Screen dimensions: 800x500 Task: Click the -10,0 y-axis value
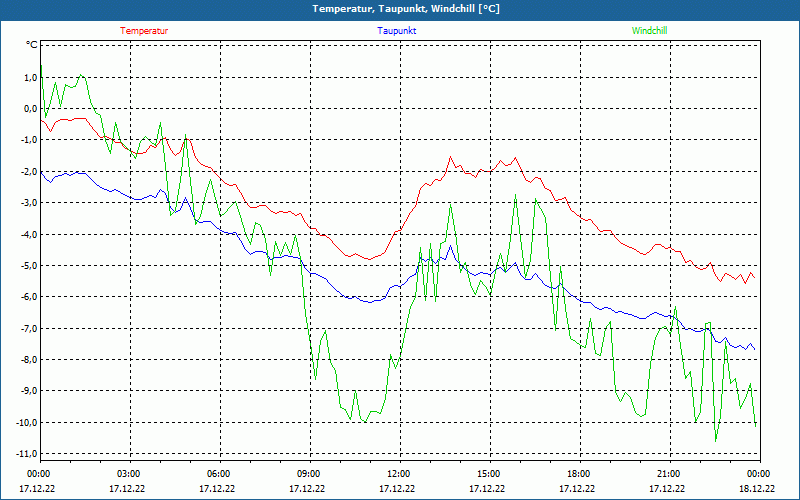(x=27, y=422)
